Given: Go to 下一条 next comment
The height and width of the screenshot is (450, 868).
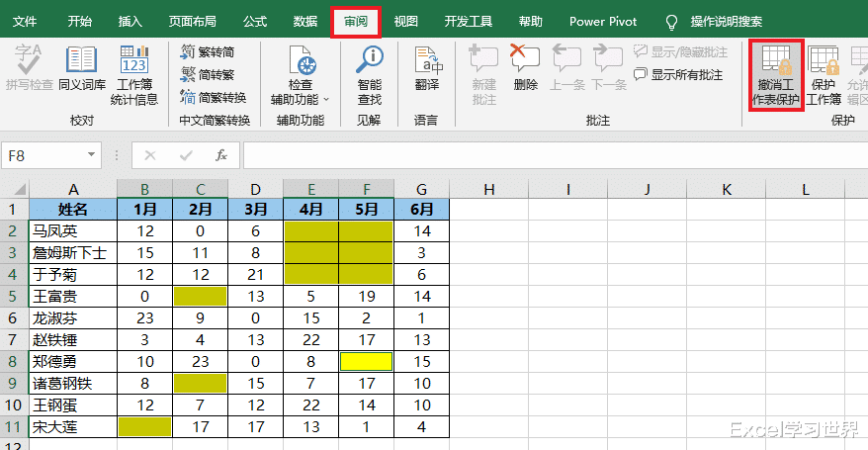Looking at the screenshot, I should click(608, 68).
